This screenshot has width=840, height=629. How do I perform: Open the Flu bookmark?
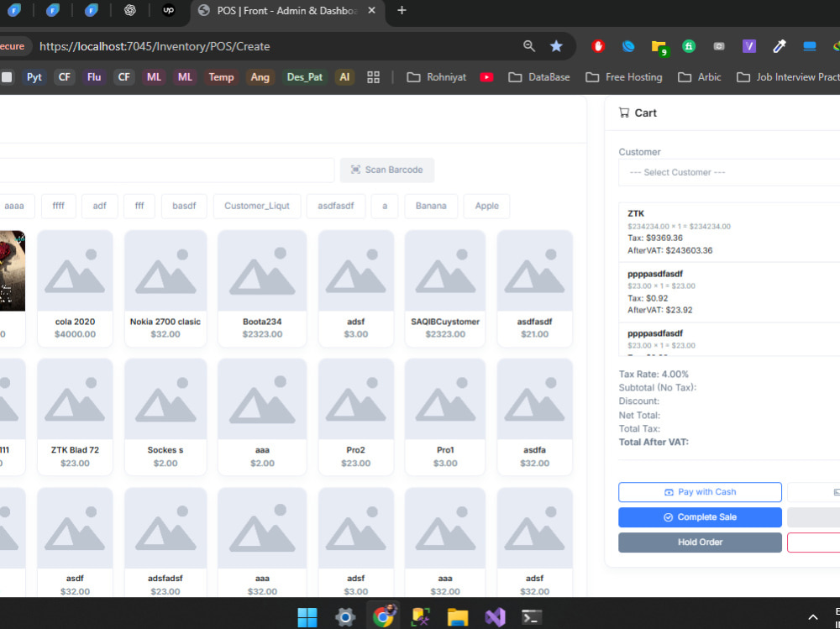coord(94,77)
